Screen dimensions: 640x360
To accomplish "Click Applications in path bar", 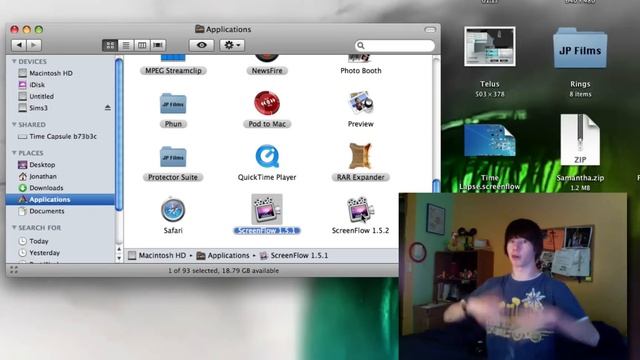I will tap(223, 256).
